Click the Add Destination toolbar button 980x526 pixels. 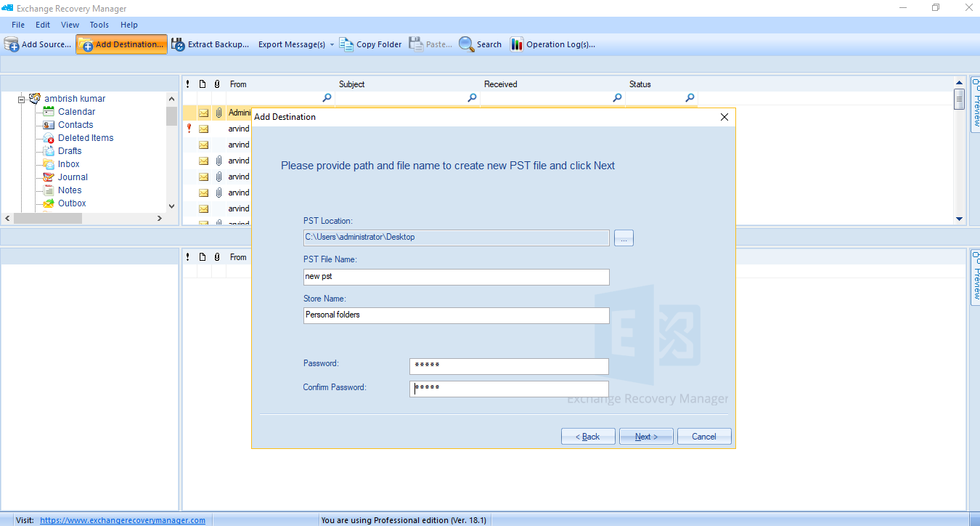pyautogui.click(x=121, y=44)
